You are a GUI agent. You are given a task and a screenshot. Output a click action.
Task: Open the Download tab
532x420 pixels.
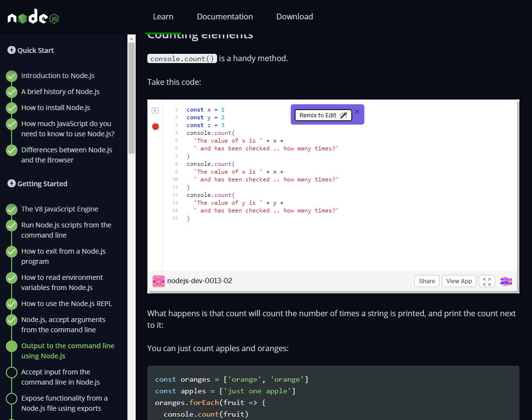point(295,16)
